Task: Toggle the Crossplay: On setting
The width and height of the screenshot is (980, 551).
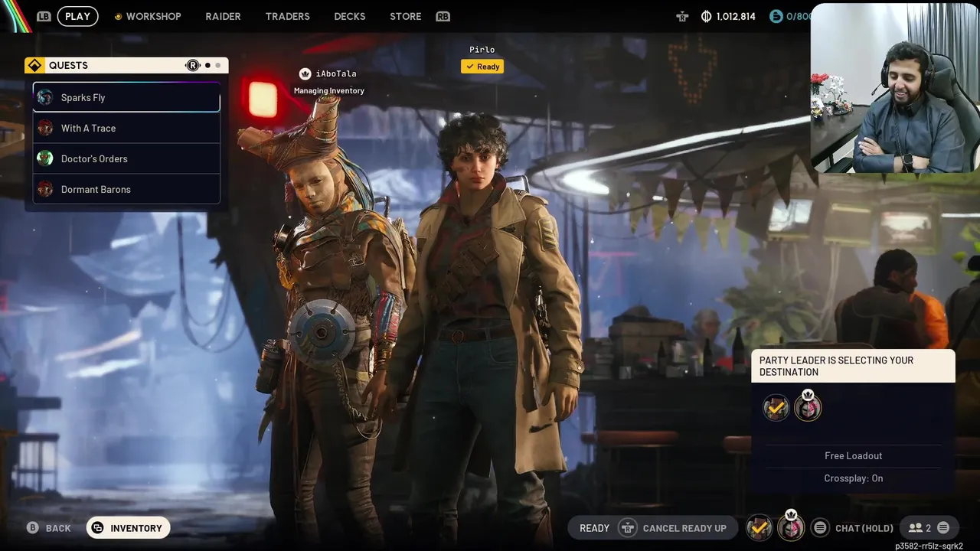Action: tap(854, 478)
